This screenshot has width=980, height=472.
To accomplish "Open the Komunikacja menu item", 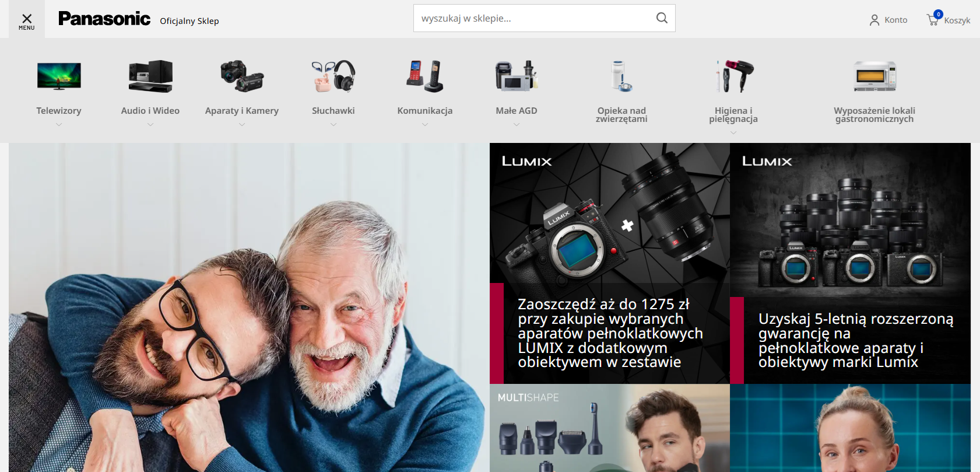I will point(425,111).
